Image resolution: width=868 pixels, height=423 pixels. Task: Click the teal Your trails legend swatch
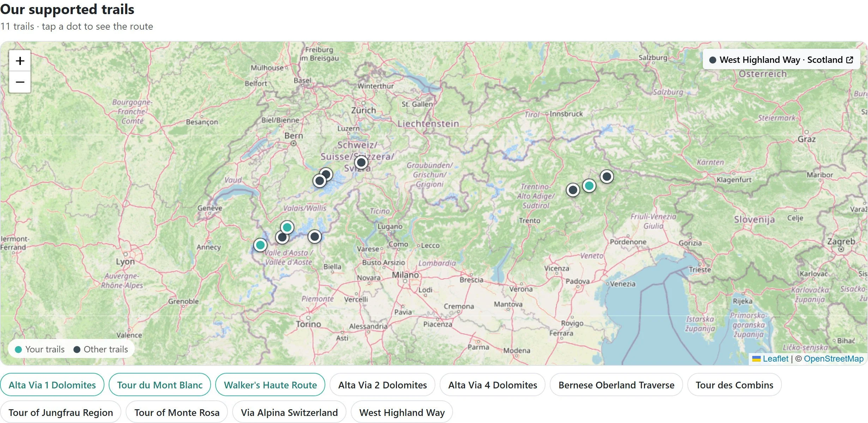click(18, 349)
